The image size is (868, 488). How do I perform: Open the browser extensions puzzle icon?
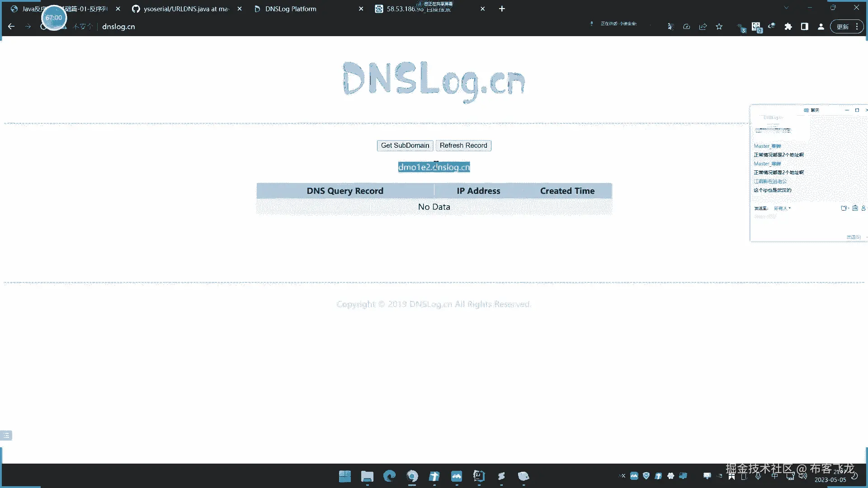tap(788, 27)
